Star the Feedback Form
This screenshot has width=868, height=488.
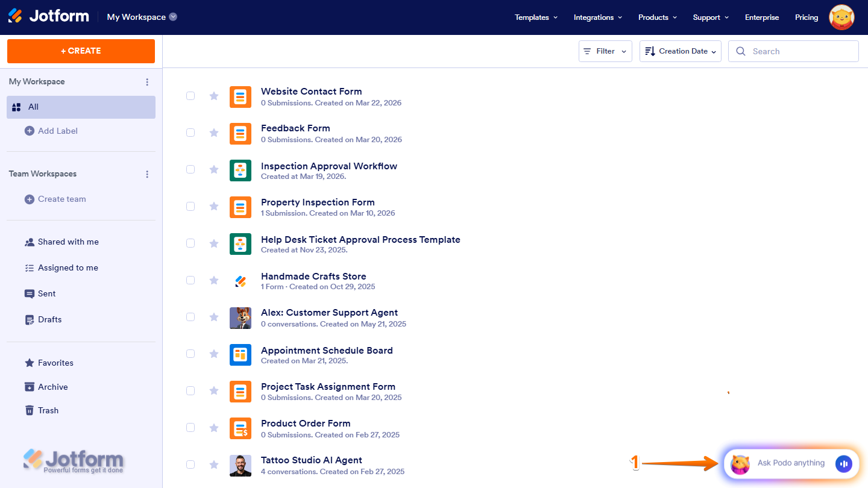point(213,133)
